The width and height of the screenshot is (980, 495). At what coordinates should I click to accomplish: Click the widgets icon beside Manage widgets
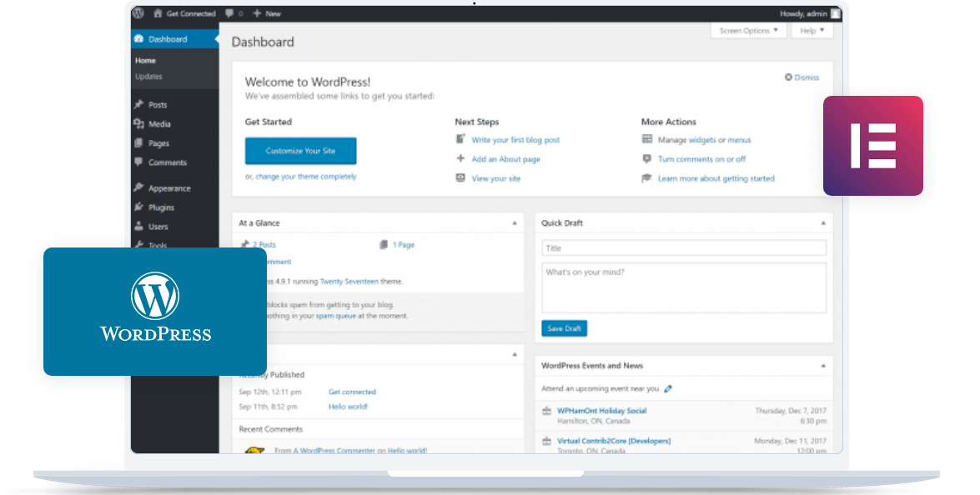coord(647,139)
